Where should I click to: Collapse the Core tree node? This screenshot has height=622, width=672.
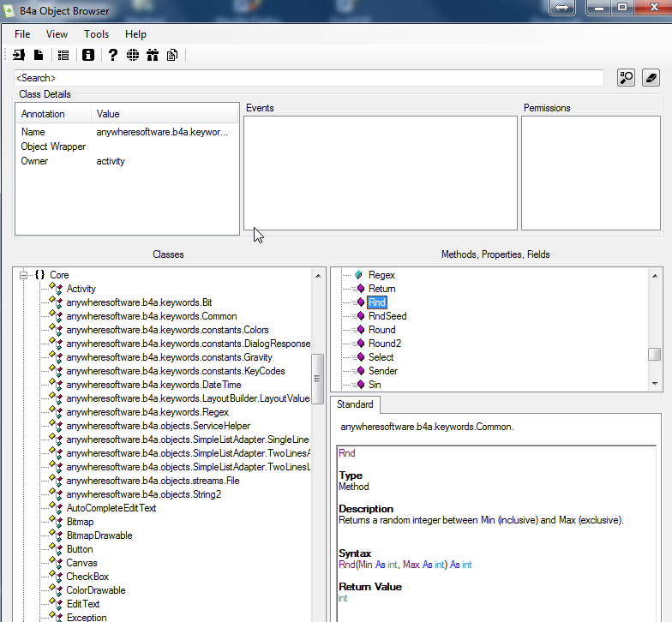click(24, 275)
